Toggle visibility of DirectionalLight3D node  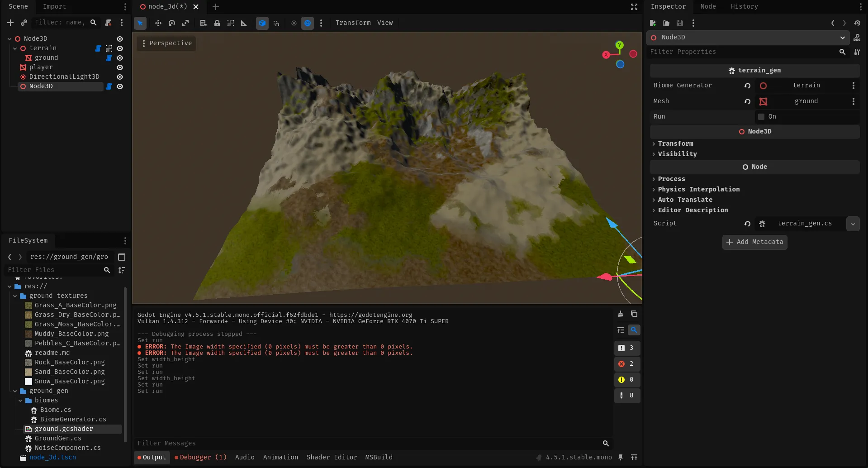(x=120, y=77)
